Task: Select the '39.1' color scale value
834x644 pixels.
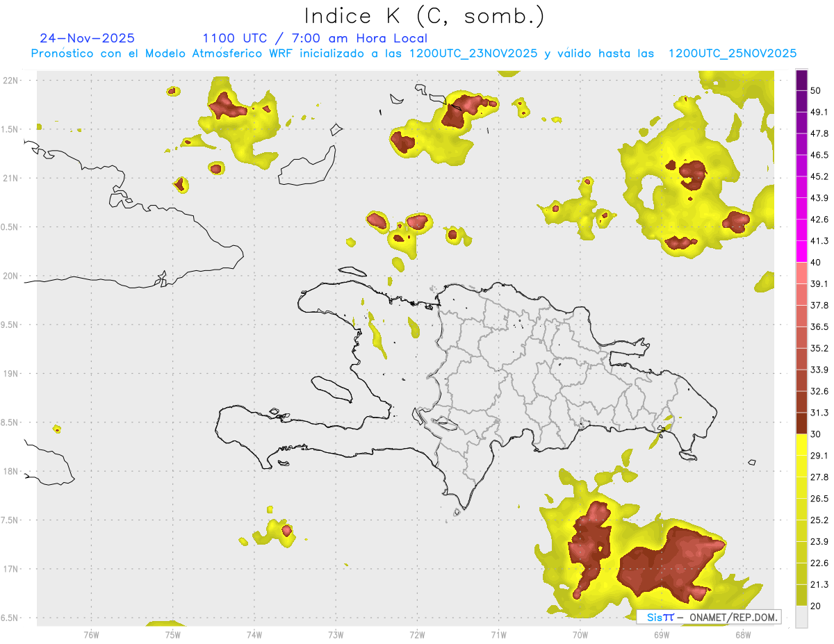Action: coord(819,283)
